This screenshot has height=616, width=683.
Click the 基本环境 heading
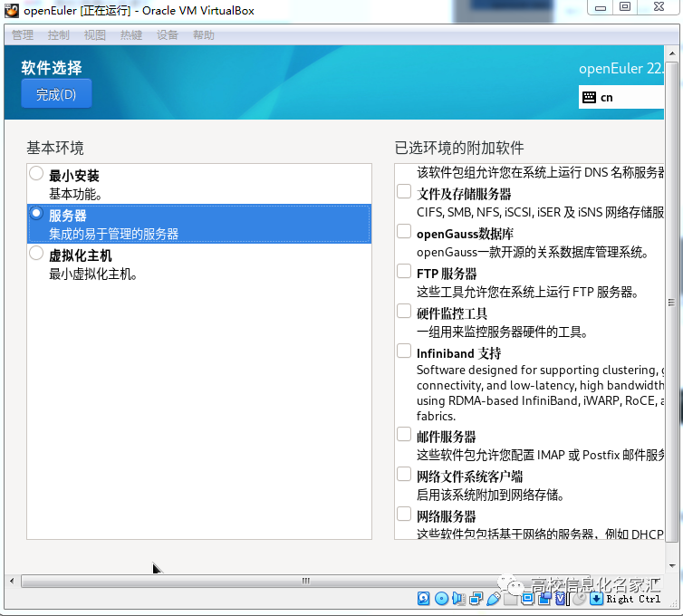click(x=55, y=148)
